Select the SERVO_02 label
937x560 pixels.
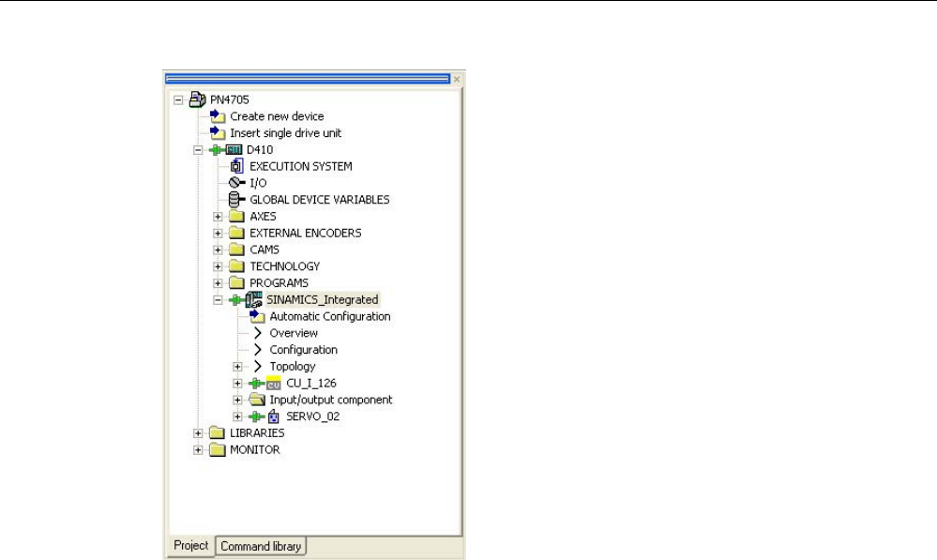click(313, 416)
